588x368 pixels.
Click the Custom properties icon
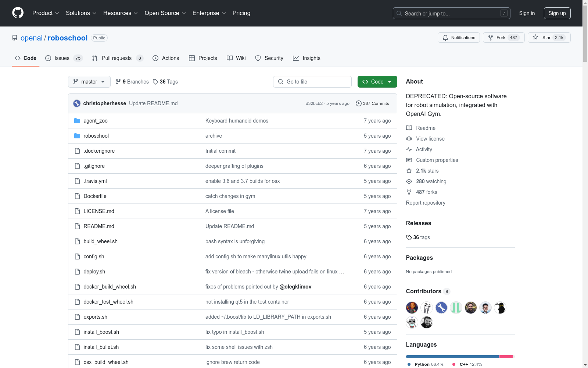tap(409, 160)
